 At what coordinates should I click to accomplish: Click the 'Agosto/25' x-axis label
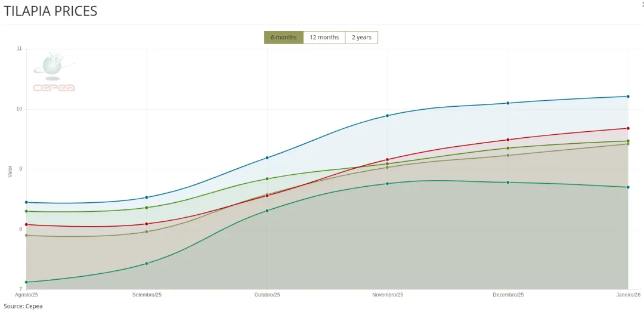[26, 295]
